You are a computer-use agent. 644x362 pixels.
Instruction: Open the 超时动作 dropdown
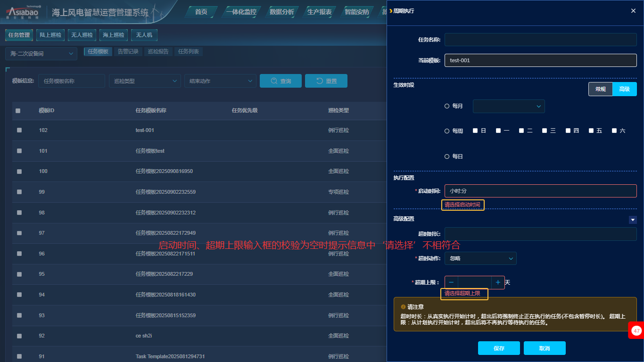click(x=480, y=258)
